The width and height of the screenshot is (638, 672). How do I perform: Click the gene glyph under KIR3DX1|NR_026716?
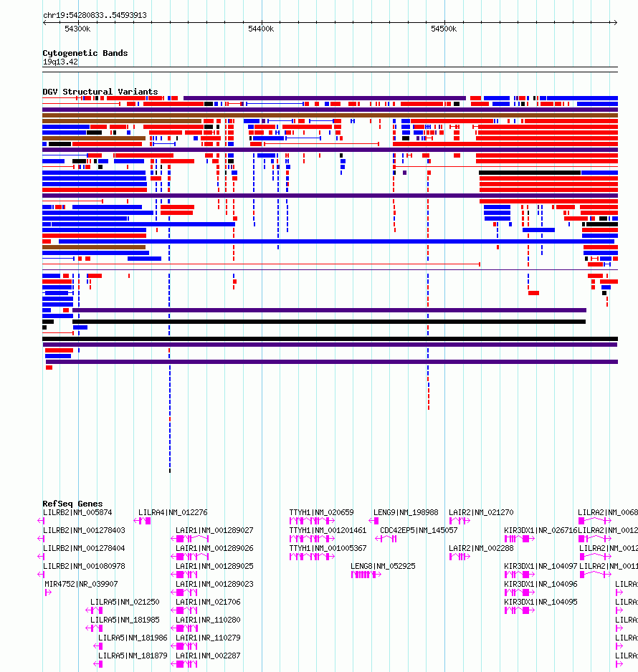tap(519, 539)
